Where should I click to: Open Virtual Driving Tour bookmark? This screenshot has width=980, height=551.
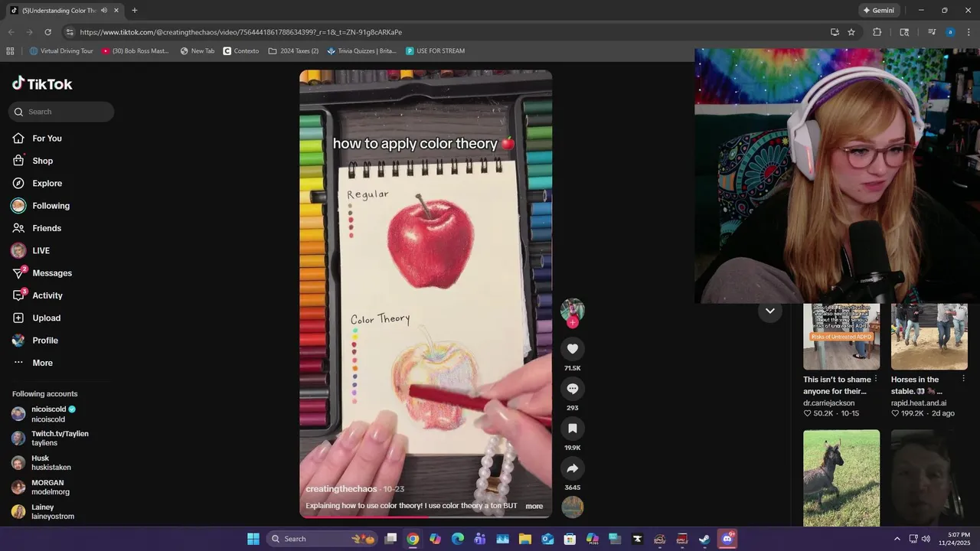tap(61, 51)
